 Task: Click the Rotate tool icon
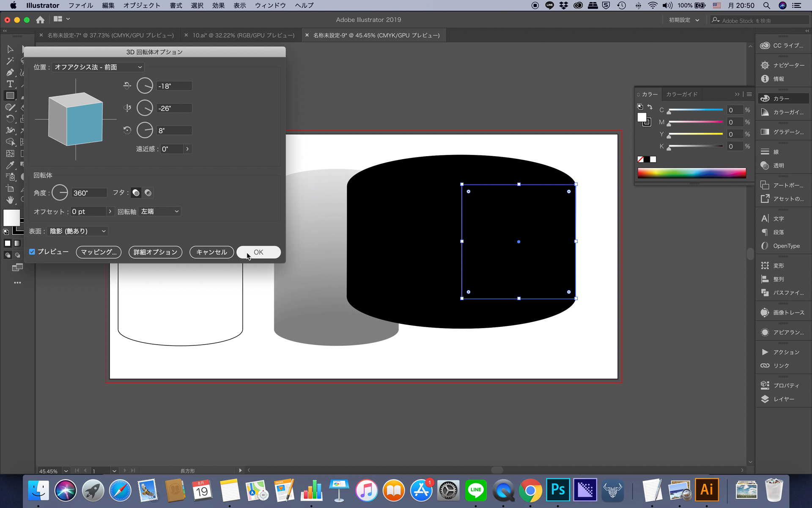9,118
